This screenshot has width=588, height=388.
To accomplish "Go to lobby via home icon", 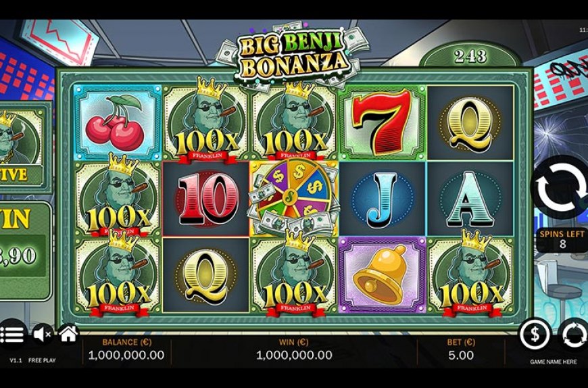I will tap(68, 333).
